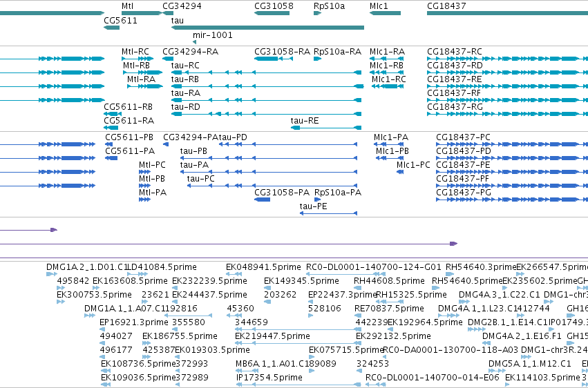Click the RpS10a-RA transcript

click(318, 59)
